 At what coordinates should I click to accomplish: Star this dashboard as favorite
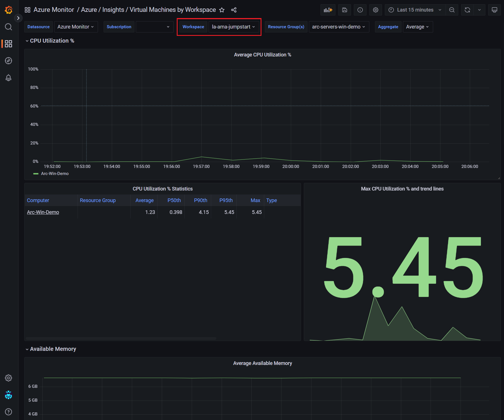pyautogui.click(x=222, y=10)
